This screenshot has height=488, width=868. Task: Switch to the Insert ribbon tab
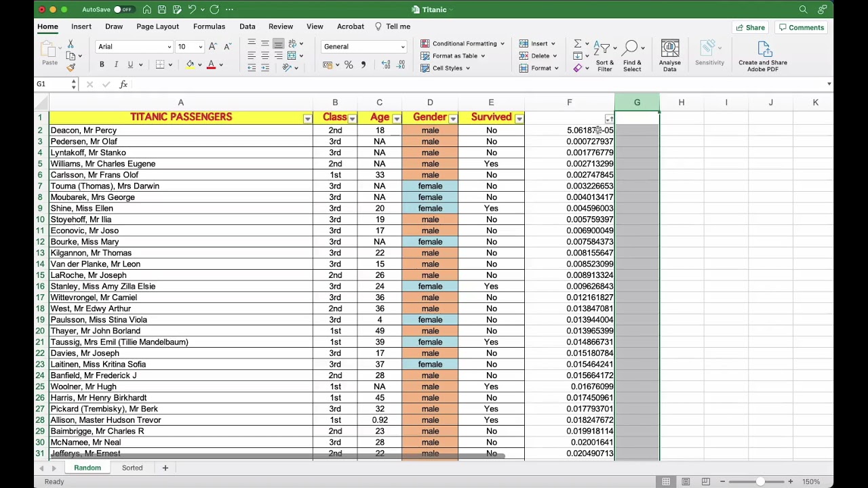coord(81,26)
